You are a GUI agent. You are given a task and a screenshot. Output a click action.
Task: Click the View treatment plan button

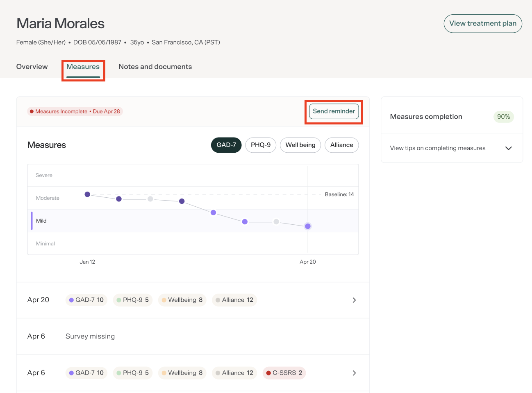pos(483,24)
